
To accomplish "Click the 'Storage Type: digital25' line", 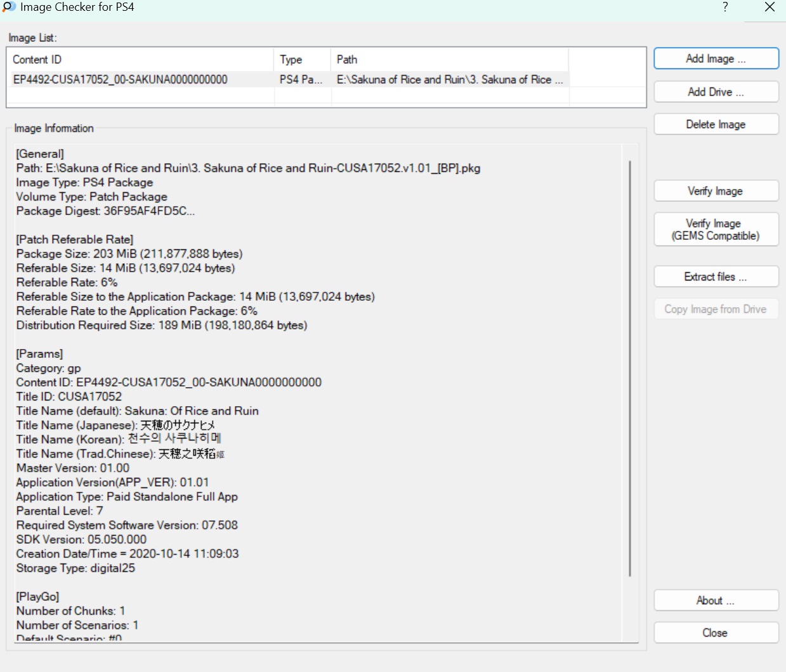I will click(75, 568).
